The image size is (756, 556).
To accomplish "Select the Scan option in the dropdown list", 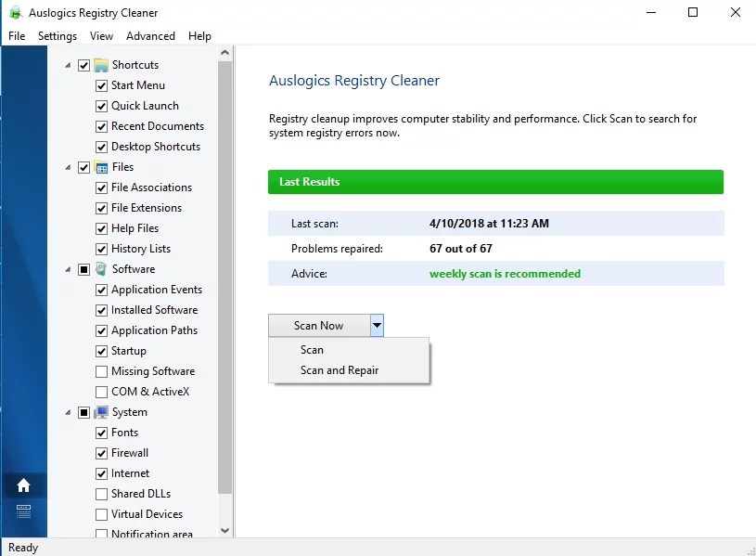I will tap(312, 350).
